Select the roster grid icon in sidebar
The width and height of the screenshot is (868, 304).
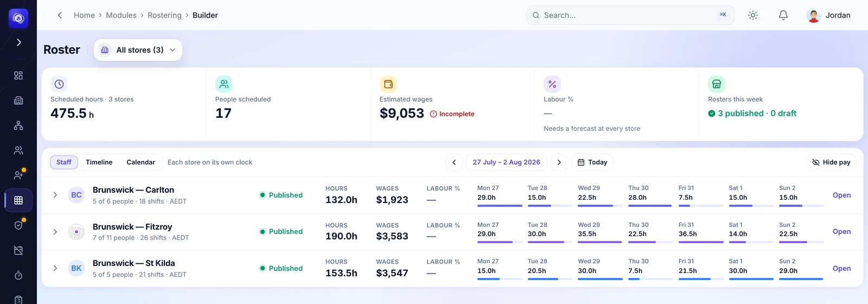tap(18, 200)
